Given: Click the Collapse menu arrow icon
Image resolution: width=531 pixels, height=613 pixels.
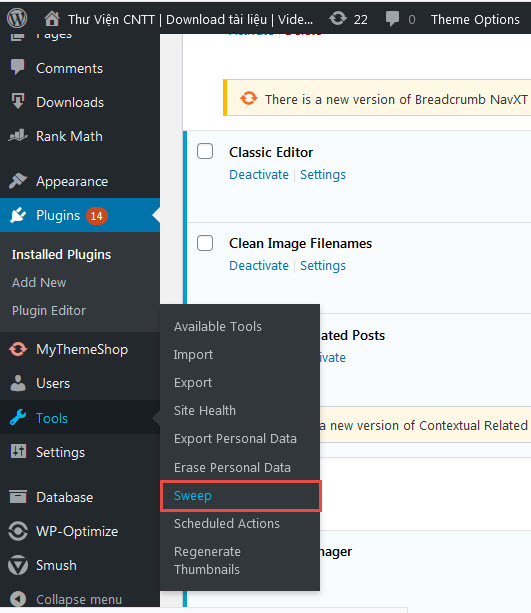Looking at the screenshot, I should [18, 599].
